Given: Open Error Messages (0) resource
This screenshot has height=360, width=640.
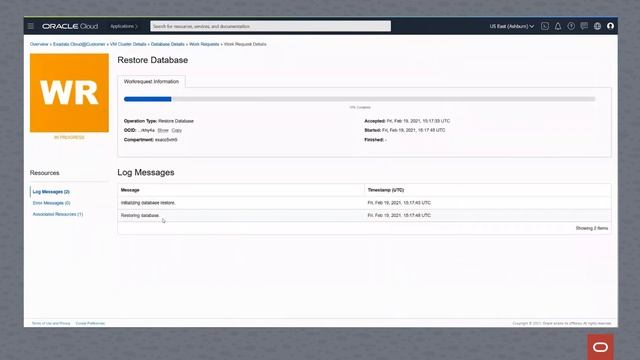Looking at the screenshot, I should click(x=51, y=203).
